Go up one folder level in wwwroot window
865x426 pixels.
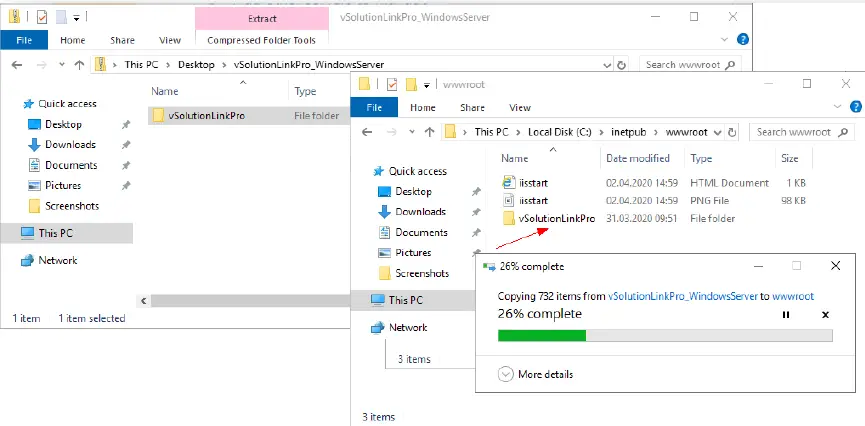click(x=427, y=132)
